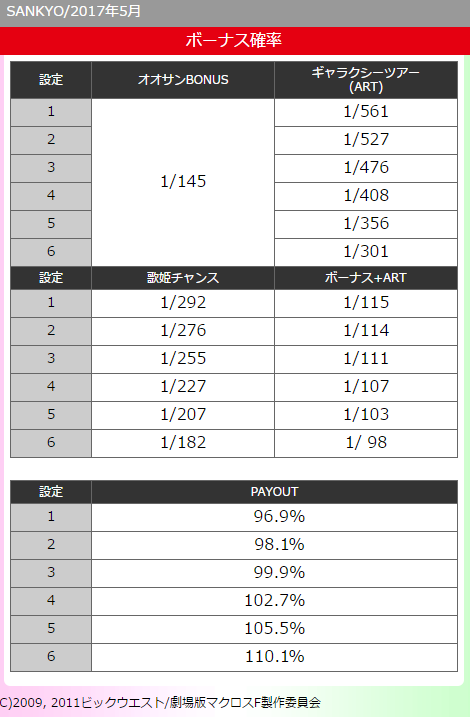Click the 1/292 歌姫チャンス value
Viewport: 470px width, 717px height.
click(x=183, y=303)
